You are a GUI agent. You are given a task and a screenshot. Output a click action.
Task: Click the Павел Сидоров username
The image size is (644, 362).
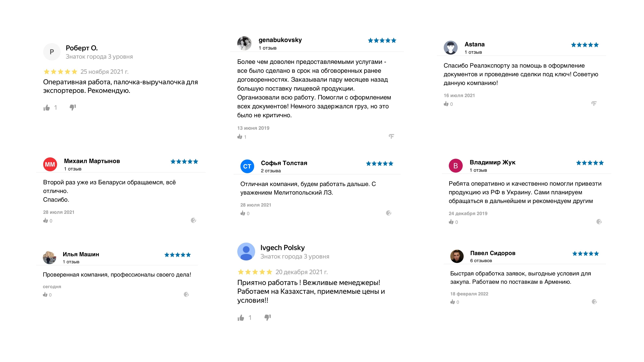click(493, 253)
